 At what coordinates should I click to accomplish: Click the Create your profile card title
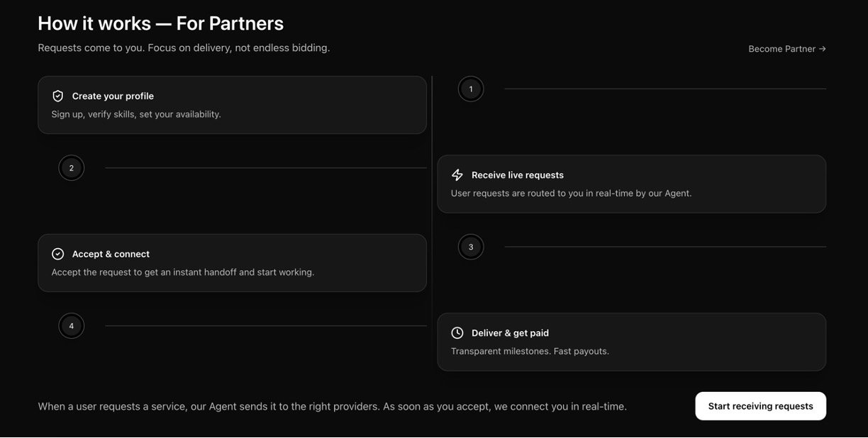113,96
